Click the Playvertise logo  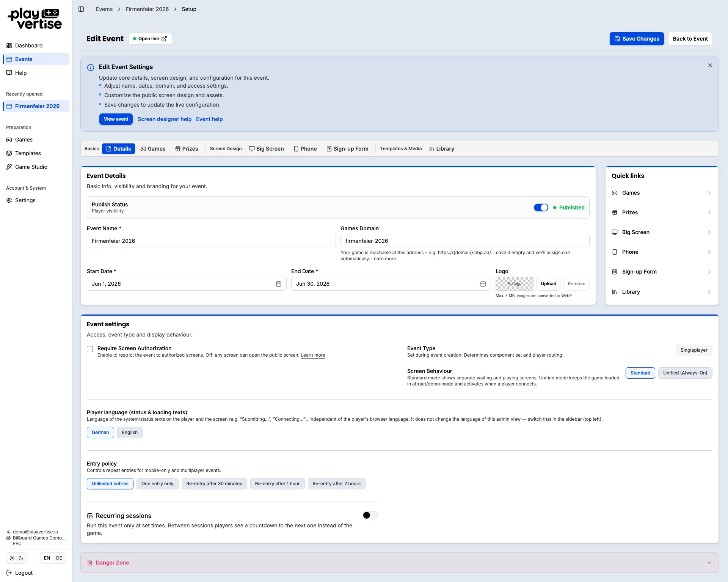pos(35,19)
